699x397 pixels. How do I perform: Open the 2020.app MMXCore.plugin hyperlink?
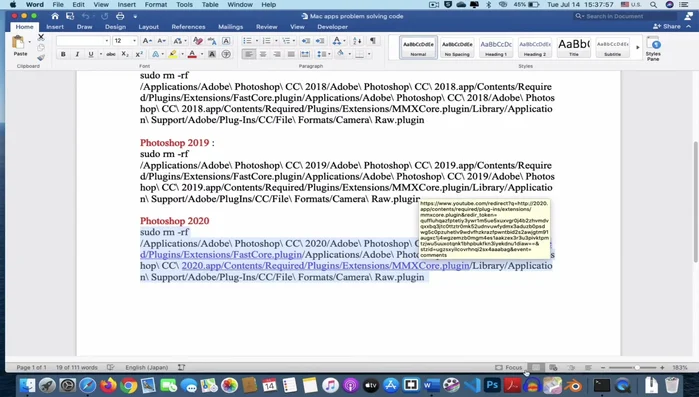(x=325, y=266)
